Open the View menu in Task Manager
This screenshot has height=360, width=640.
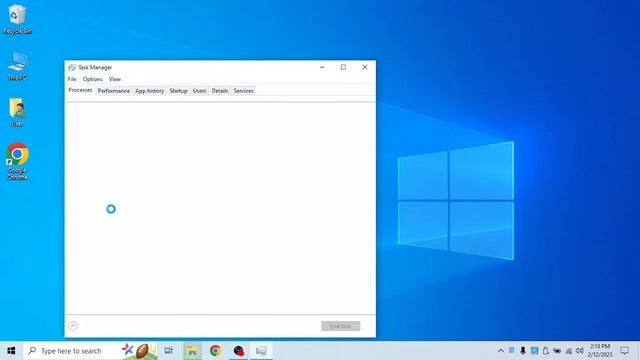(x=115, y=79)
